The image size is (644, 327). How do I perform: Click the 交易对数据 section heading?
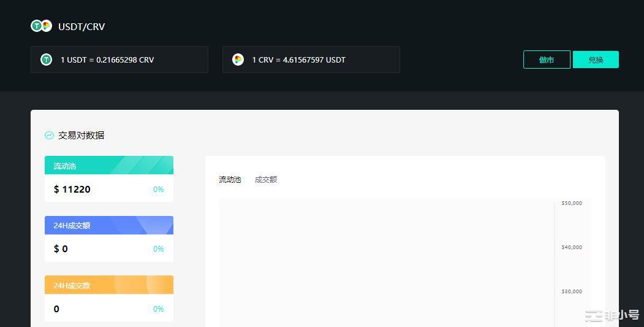(x=81, y=136)
